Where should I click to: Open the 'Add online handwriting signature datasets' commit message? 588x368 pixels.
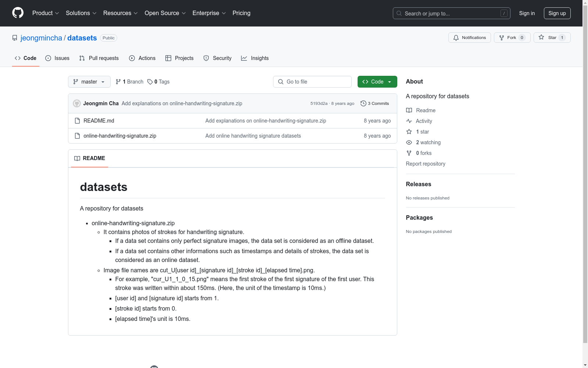[x=253, y=136]
